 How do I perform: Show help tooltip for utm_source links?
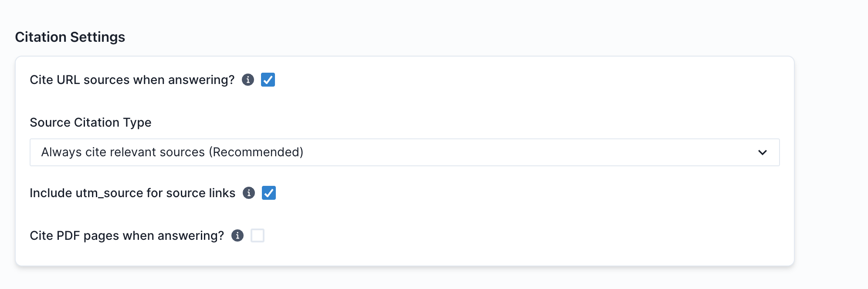click(x=249, y=193)
